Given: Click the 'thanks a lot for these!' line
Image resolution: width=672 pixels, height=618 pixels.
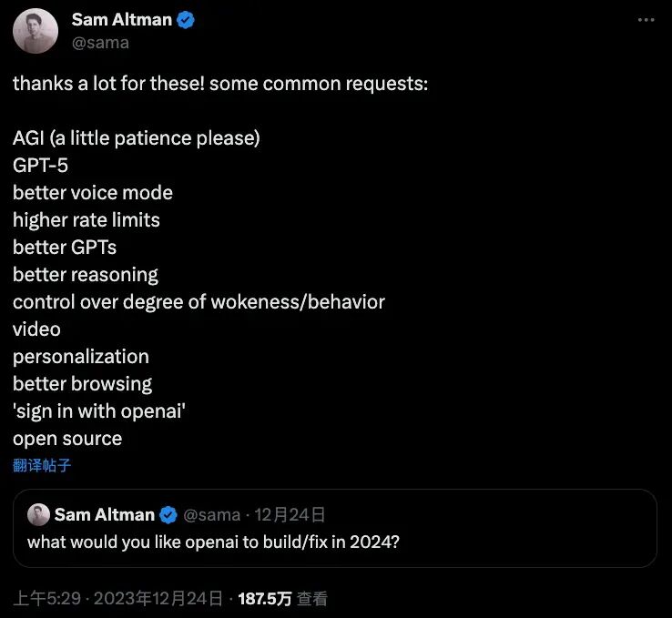Looking at the screenshot, I should (x=219, y=84).
